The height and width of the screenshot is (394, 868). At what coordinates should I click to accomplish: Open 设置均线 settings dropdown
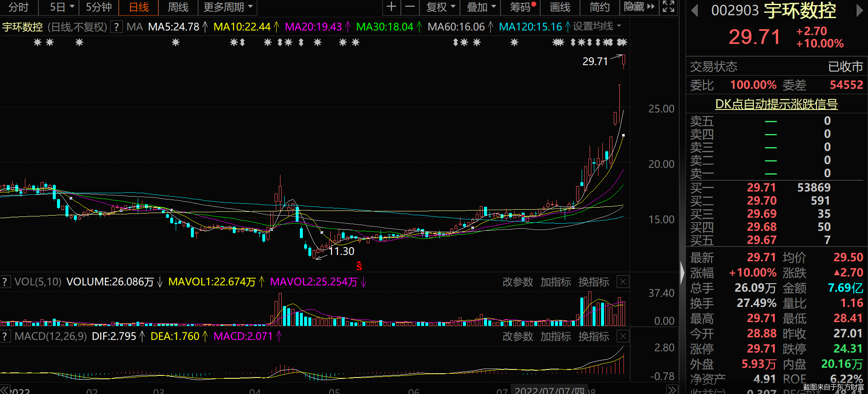(x=597, y=26)
